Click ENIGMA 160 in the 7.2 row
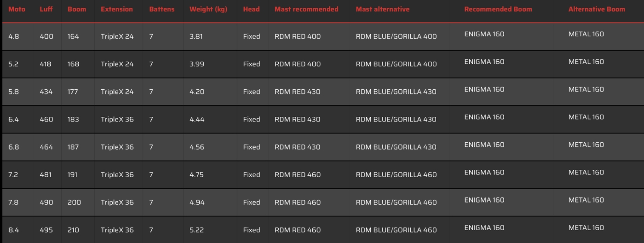Image resolution: width=644 pixels, height=243 pixels. [484, 172]
